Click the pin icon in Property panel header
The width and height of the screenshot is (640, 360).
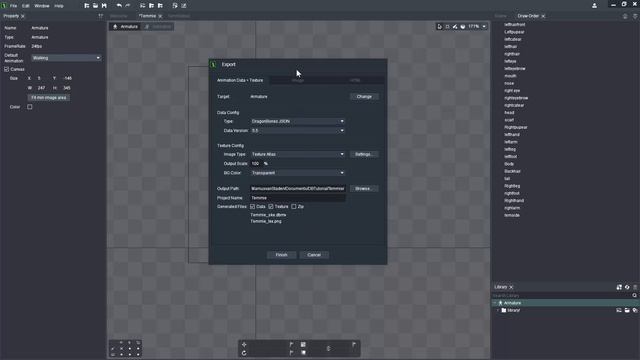pyautogui.click(x=100, y=16)
